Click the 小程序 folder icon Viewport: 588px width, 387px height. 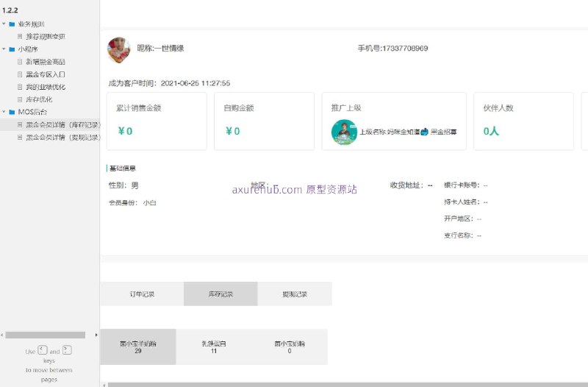click(12, 49)
